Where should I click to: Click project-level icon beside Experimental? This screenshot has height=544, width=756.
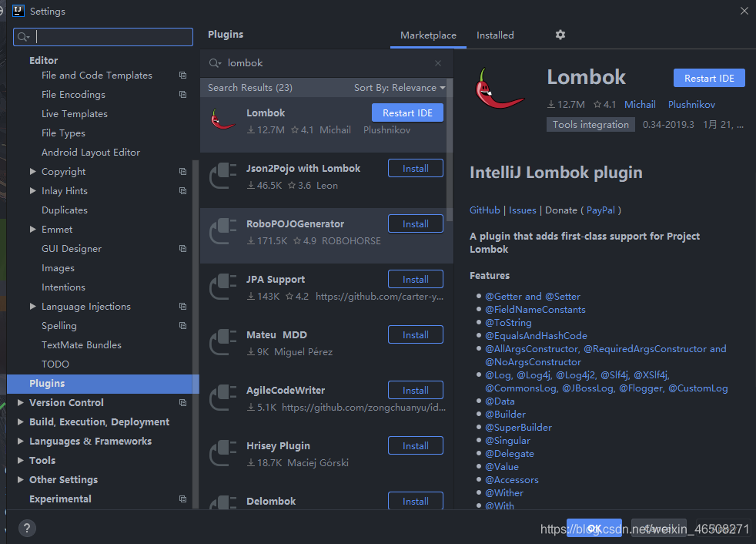tap(182, 499)
